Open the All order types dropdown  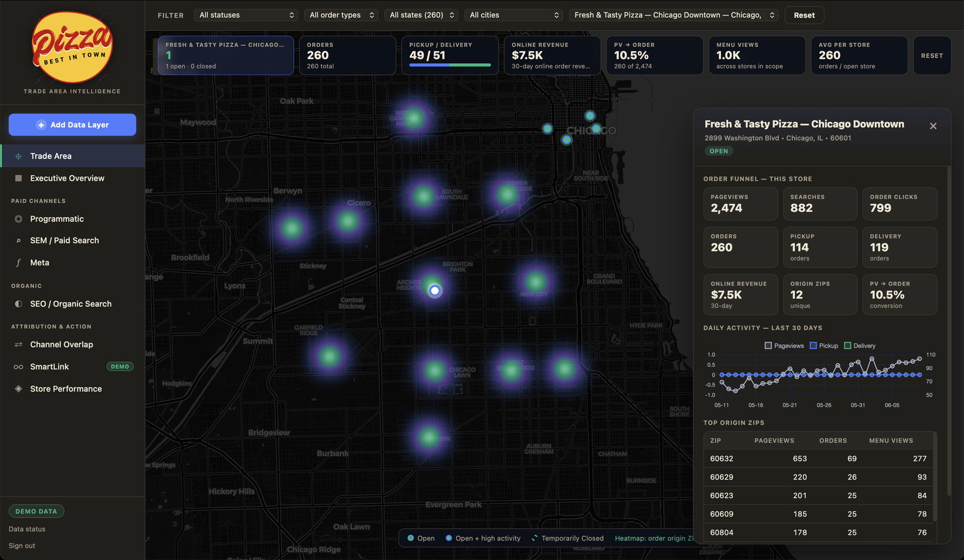(341, 15)
